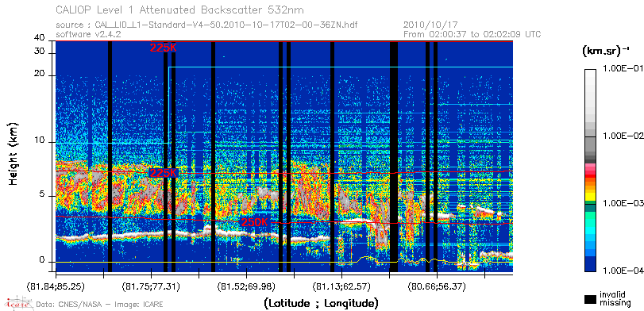Click the '(80.66;56.37)' axis tick label
644x311 pixels.
pos(437,286)
